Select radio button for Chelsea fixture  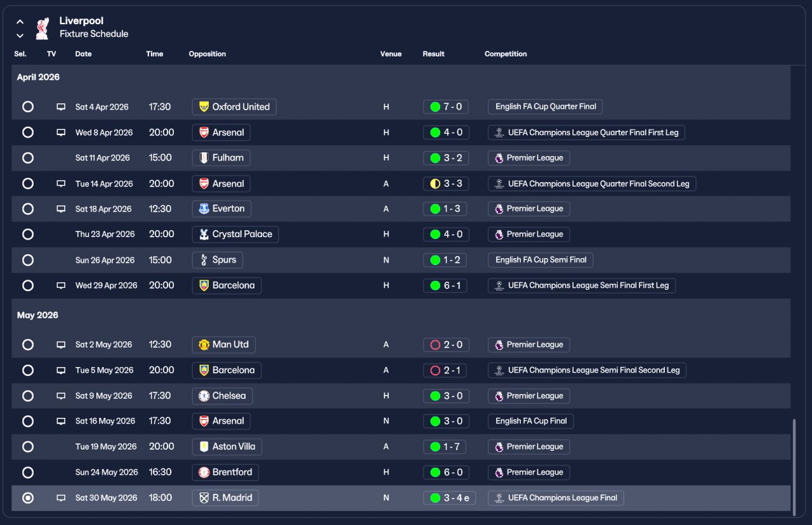(28, 396)
